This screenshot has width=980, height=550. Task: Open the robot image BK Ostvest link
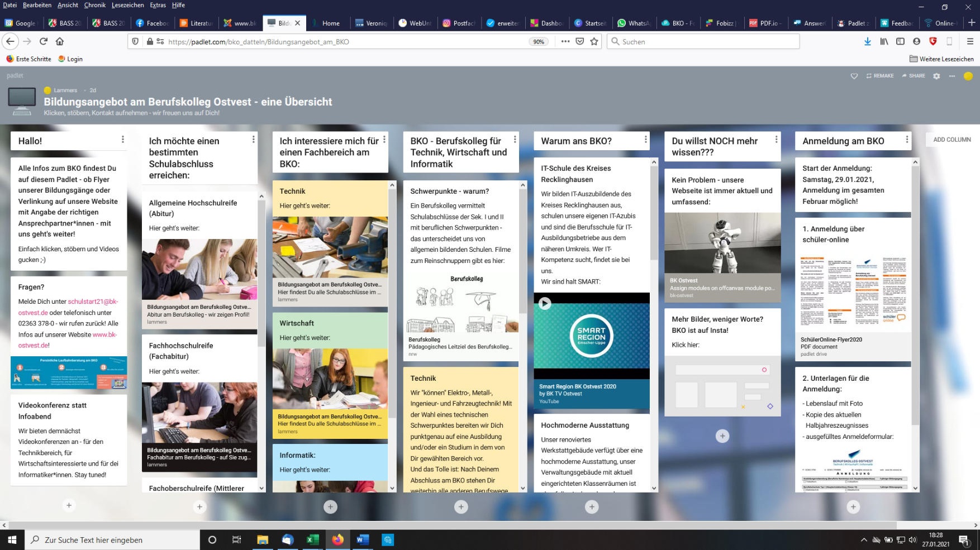pos(722,243)
